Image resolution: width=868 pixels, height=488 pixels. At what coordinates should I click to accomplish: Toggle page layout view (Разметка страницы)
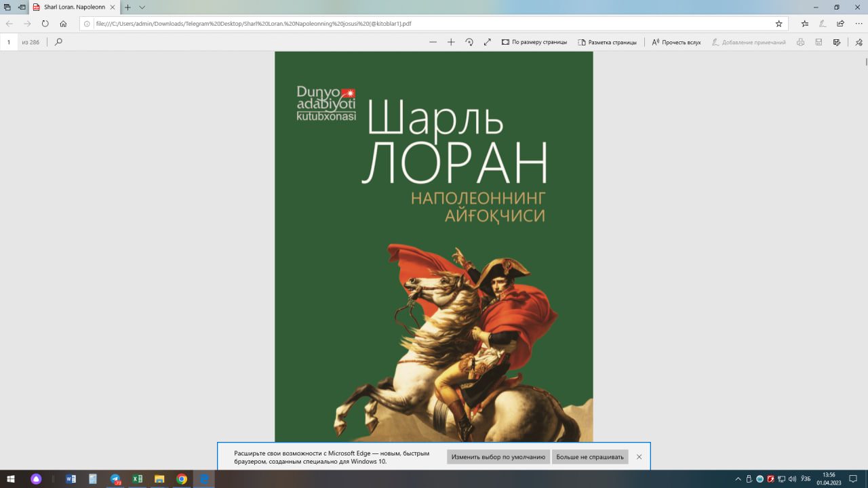pyautogui.click(x=608, y=41)
